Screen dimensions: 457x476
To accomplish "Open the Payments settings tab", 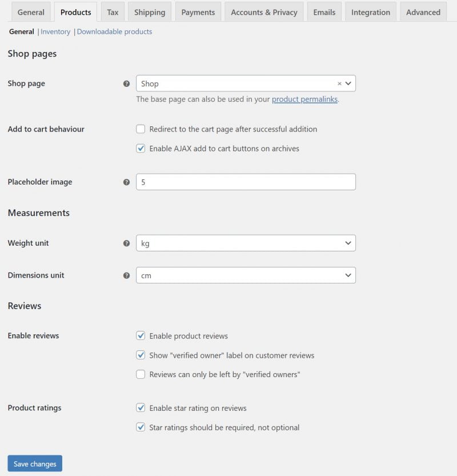I will click(x=198, y=11).
